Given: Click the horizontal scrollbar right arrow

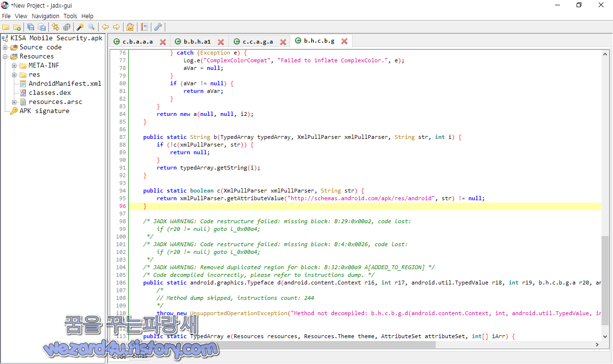Looking at the screenshot, I should point(598,344).
